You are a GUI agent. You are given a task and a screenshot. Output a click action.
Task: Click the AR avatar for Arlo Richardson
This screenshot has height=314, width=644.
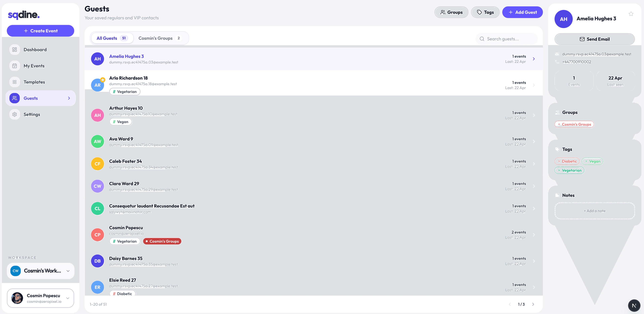pyautogui.click(x=97, y=85)
